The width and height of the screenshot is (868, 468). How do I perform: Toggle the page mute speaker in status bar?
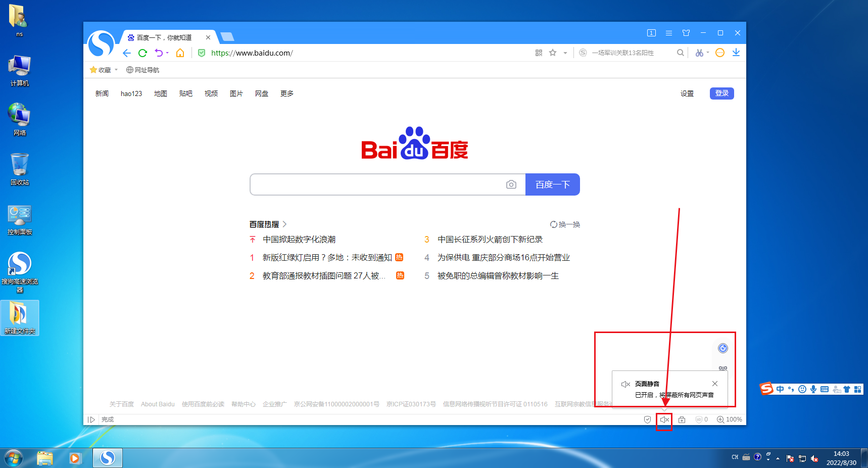(x=664, y=419)
